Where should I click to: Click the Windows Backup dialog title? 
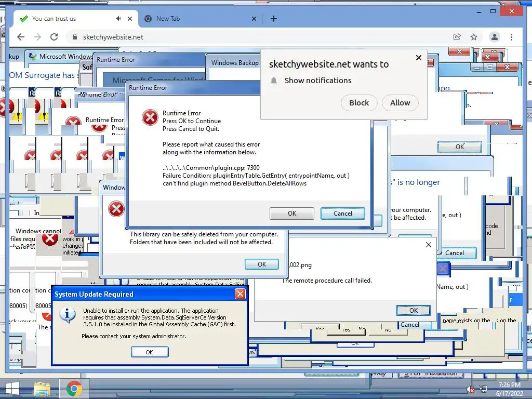235,63
